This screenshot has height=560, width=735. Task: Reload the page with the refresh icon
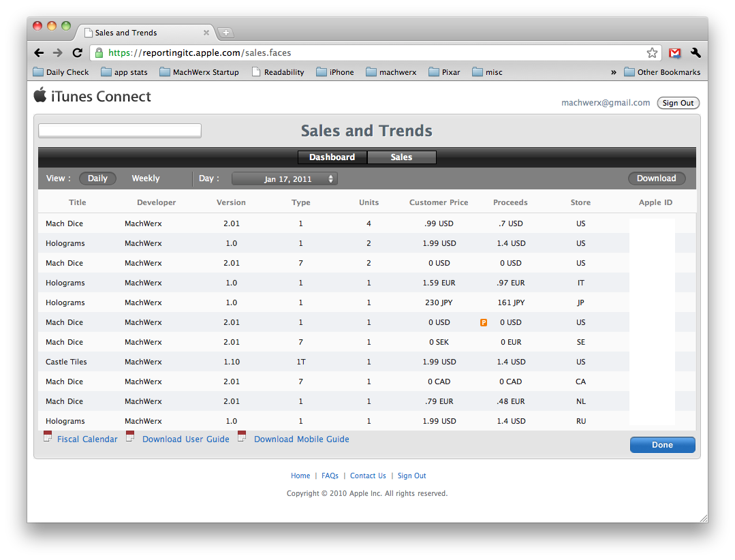tap(78, 53)
